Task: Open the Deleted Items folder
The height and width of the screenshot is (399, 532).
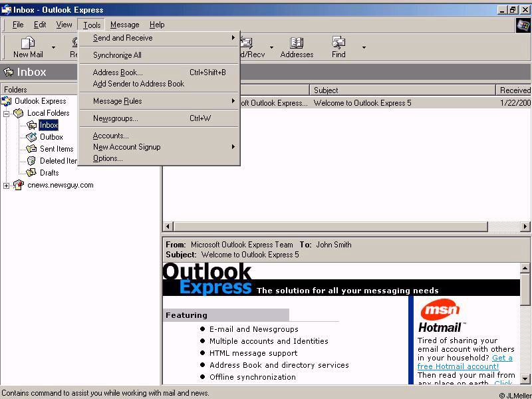Action: (x=58, y=161)
